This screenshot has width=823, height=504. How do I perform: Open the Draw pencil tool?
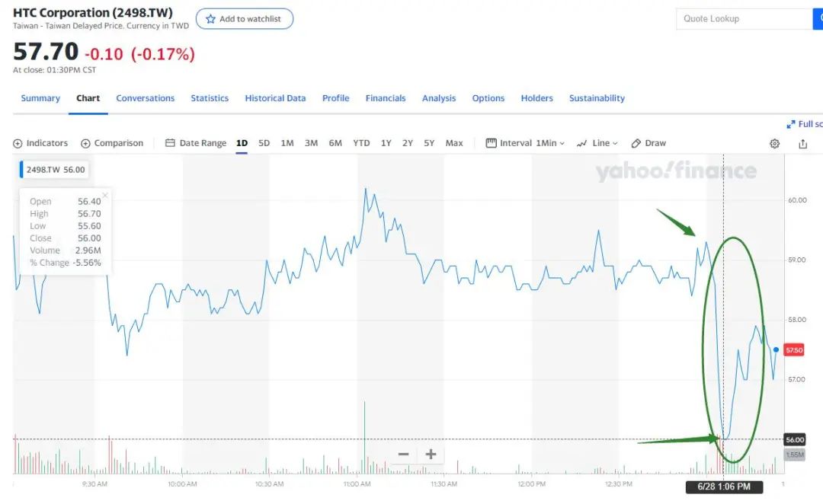[x=648, y=143]
